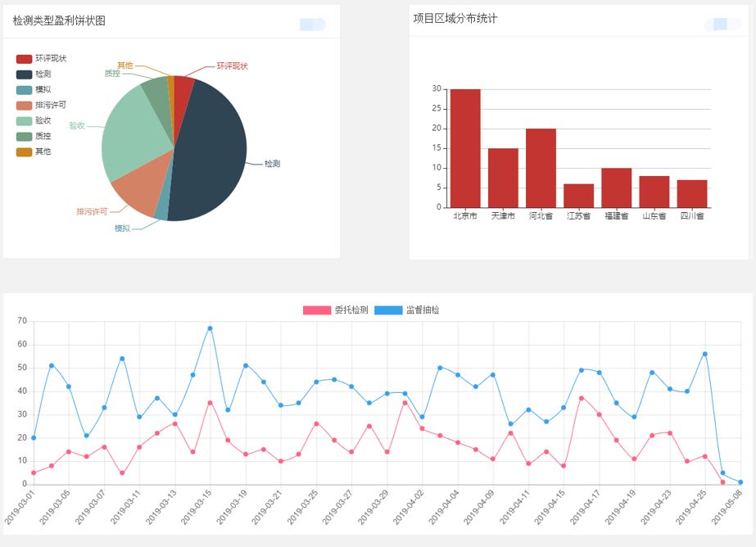Click the last blue data point on 2019-05-08
Viewport: 756px width, 547px height.
pos(740,482)
